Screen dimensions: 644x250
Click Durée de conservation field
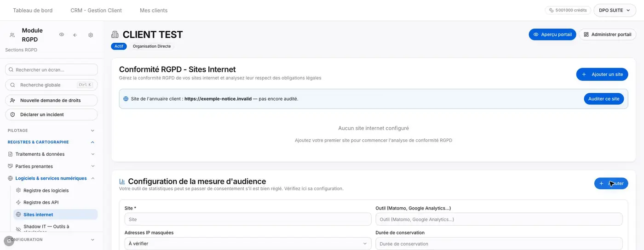pos(499,244)
